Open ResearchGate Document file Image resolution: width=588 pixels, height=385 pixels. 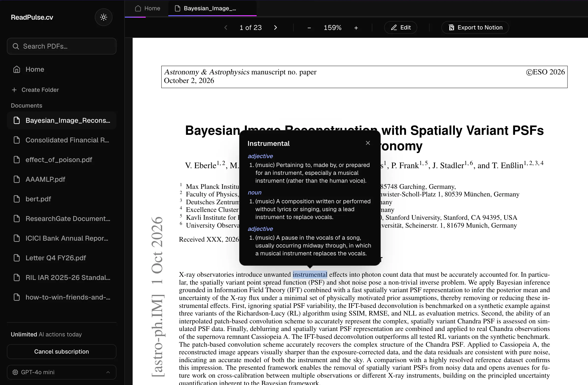coord(61,219)
